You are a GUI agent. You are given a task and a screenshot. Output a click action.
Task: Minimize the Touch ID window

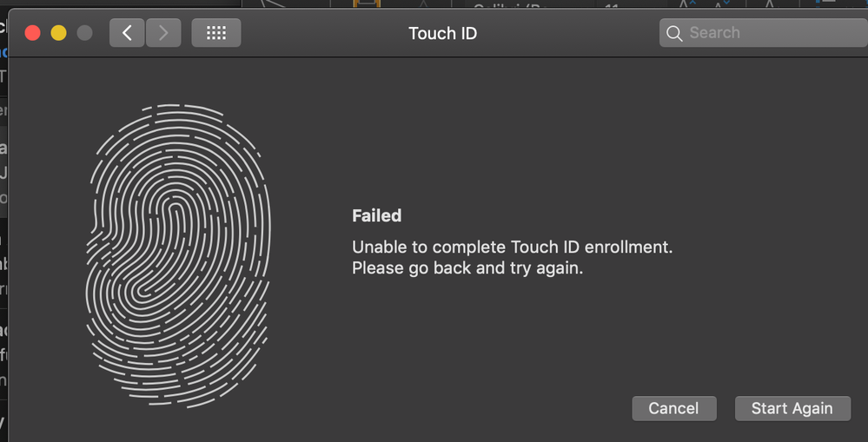point(59,33)
